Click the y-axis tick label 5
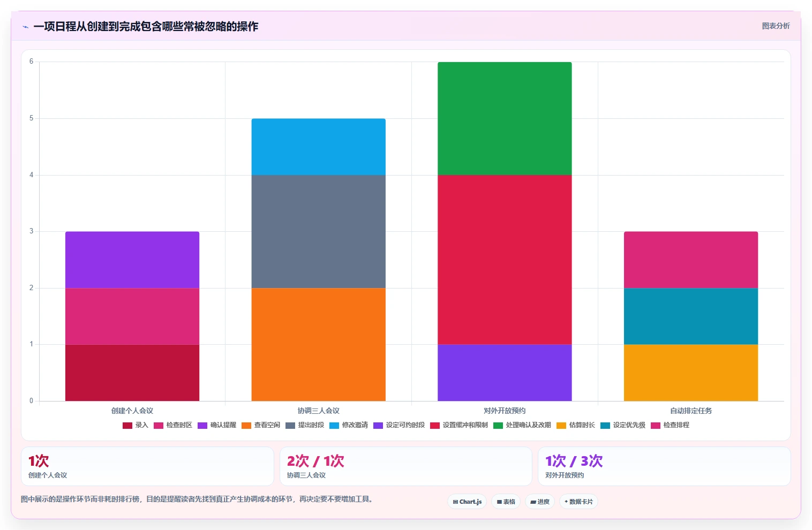Screen dimensions: 812x530 pos(31,118)
